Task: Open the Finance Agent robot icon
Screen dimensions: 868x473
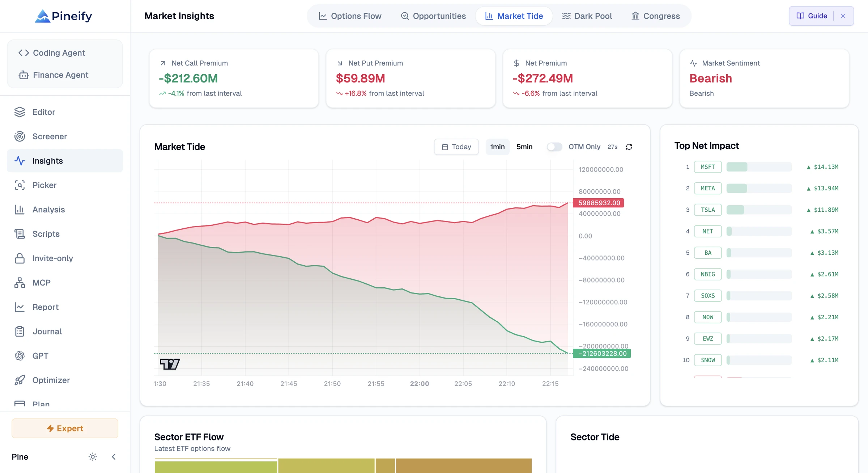Action: 24,75
